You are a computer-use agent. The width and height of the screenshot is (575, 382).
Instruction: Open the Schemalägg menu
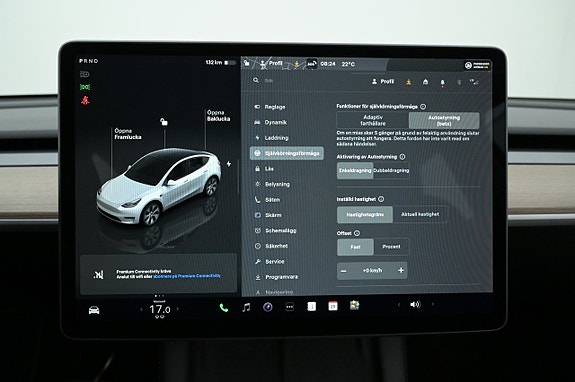(275, 231)
